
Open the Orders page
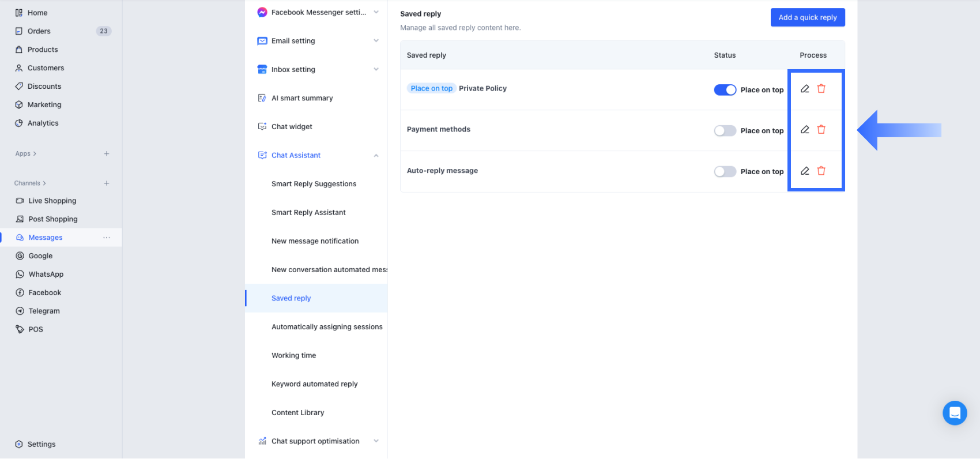(x=39, y=31)
